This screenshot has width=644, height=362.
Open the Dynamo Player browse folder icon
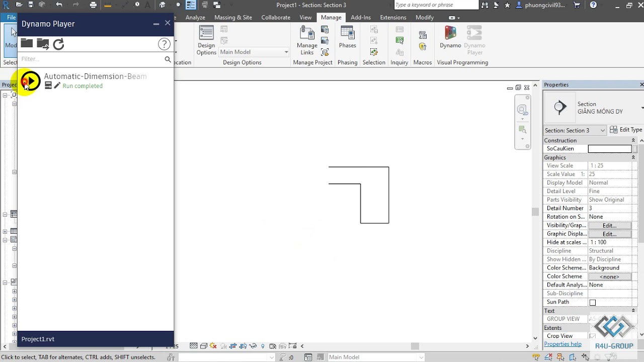[27, 44]
